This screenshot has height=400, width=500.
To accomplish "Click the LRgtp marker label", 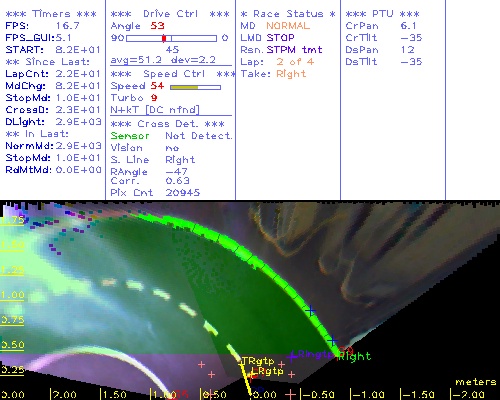I will (x=268, y=371).
